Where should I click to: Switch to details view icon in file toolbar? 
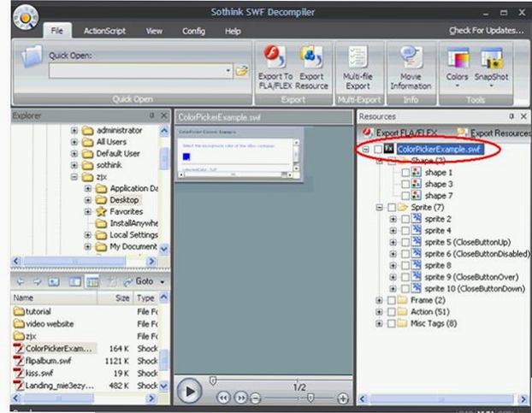92,281
